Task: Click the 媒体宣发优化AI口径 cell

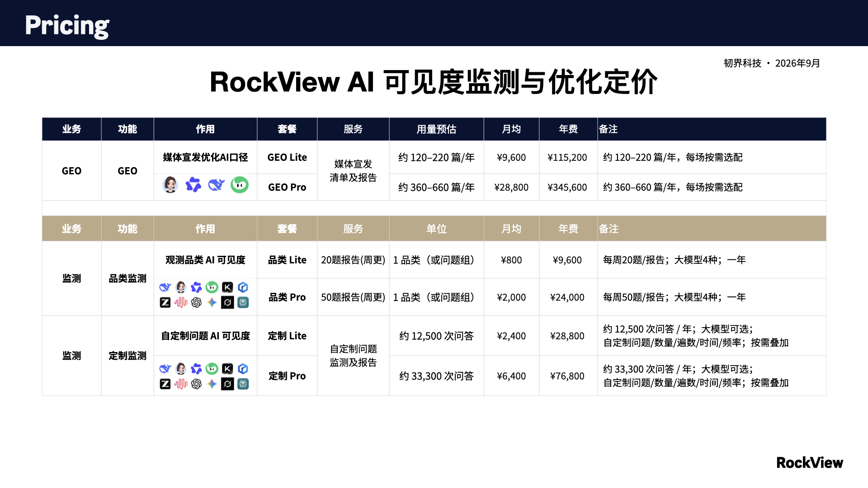Action: [205, 157]
